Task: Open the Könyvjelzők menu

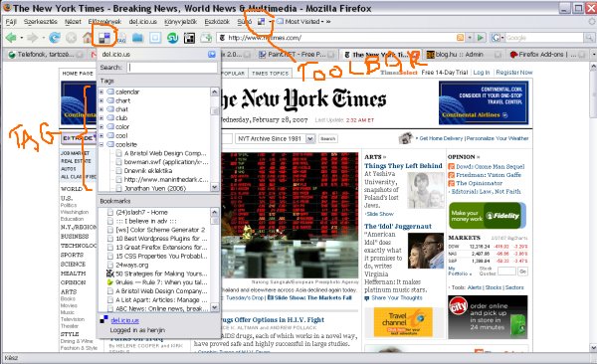Action: point(180,22)
